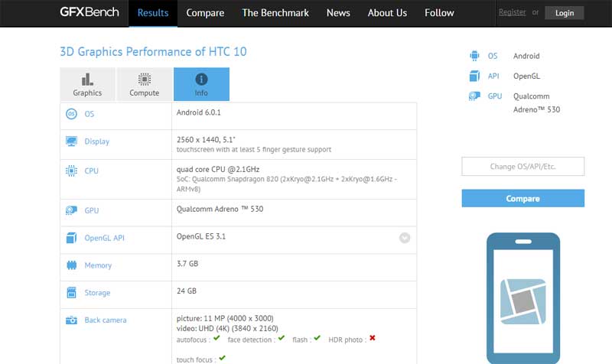Click the phone device illustration
Viewport: 612px width, 364px height.
pyautogui.click(x=523, y=298)
